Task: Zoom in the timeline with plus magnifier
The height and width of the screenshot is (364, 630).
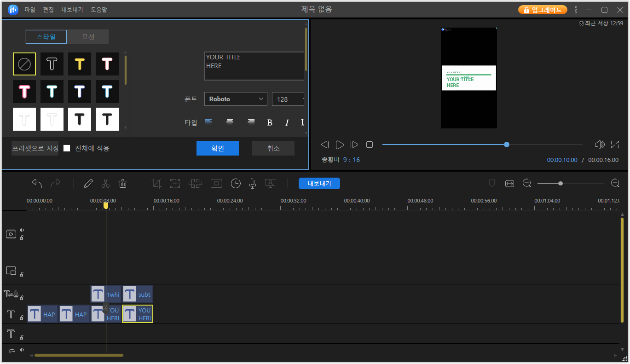Action: tap(615, 183)
